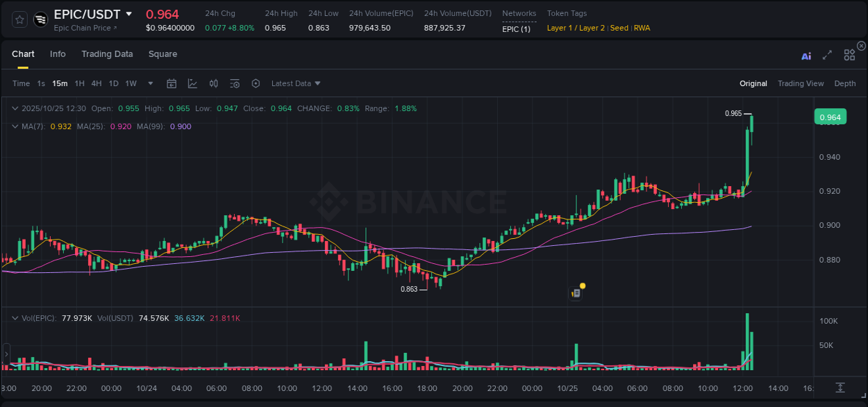Screen dimensions: 868x407
Task: Click the candlestick display icon
Action: (213, 83)
